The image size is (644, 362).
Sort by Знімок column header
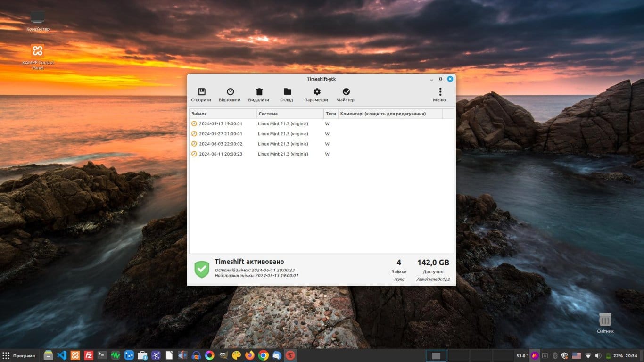click(223, 114)
